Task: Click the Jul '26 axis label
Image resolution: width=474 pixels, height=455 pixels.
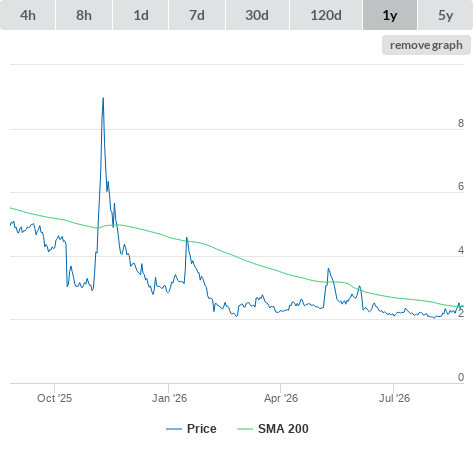Action: point(394,398)
